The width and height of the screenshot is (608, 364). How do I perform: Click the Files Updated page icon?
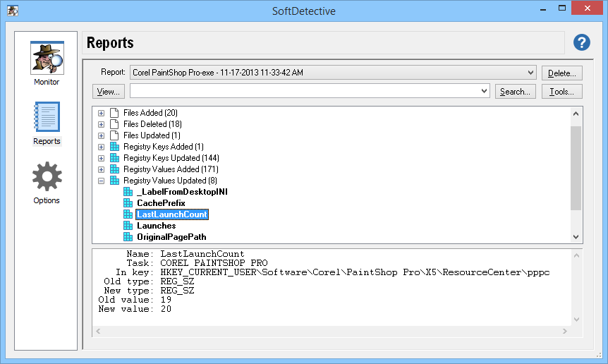pos(114,135)
